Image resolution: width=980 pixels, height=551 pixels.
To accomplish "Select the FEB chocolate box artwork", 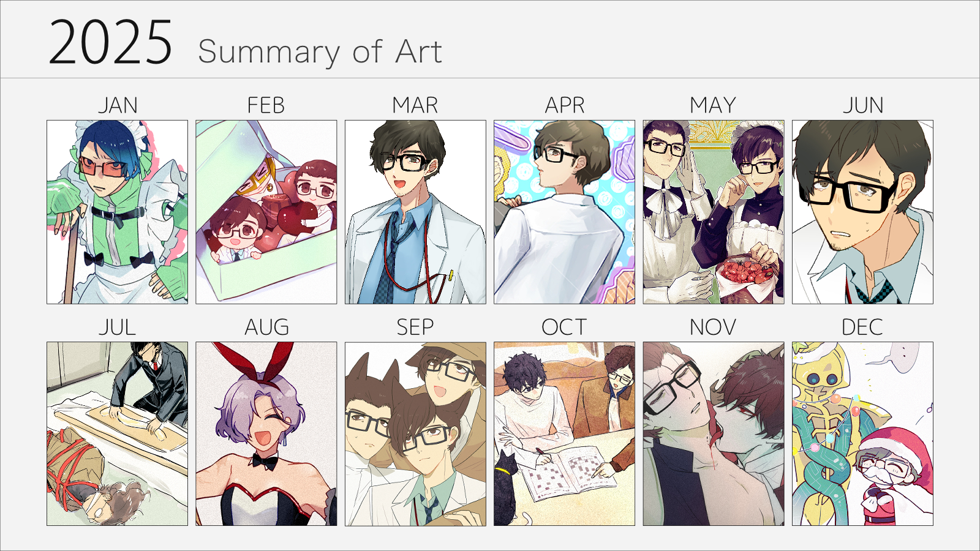I will pyautogui.click(x=266, y=212).
